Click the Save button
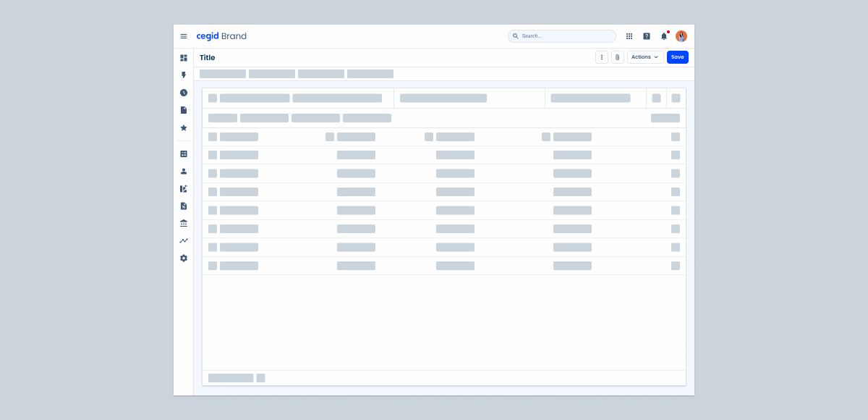This screenshot has width=868, height=420. (x=677, y=56)
